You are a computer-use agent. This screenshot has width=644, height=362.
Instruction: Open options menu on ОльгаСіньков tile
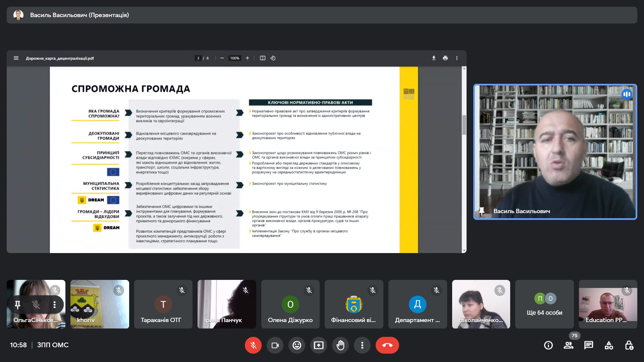pos(54,304)
